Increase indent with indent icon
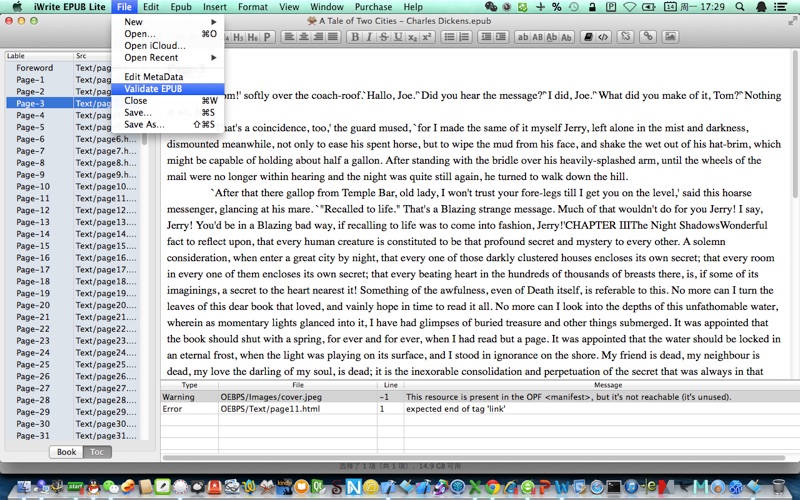The image size is (800, 500). click(x=501, y=37)
